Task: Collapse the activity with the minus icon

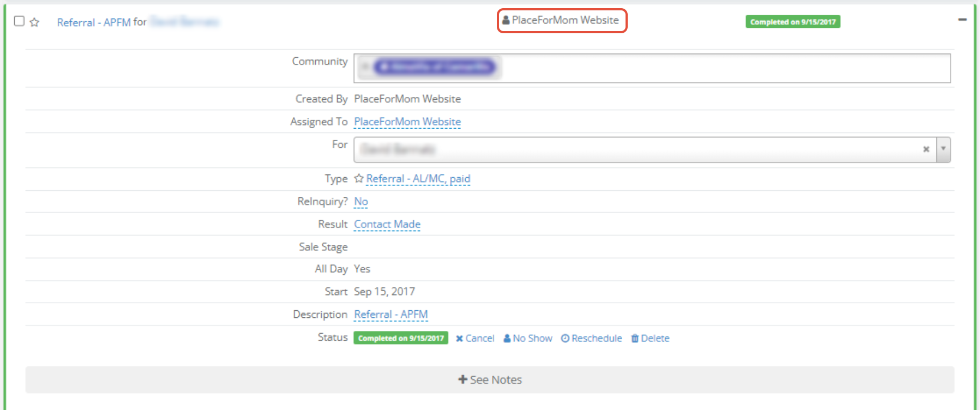Action: click(963, 20)
